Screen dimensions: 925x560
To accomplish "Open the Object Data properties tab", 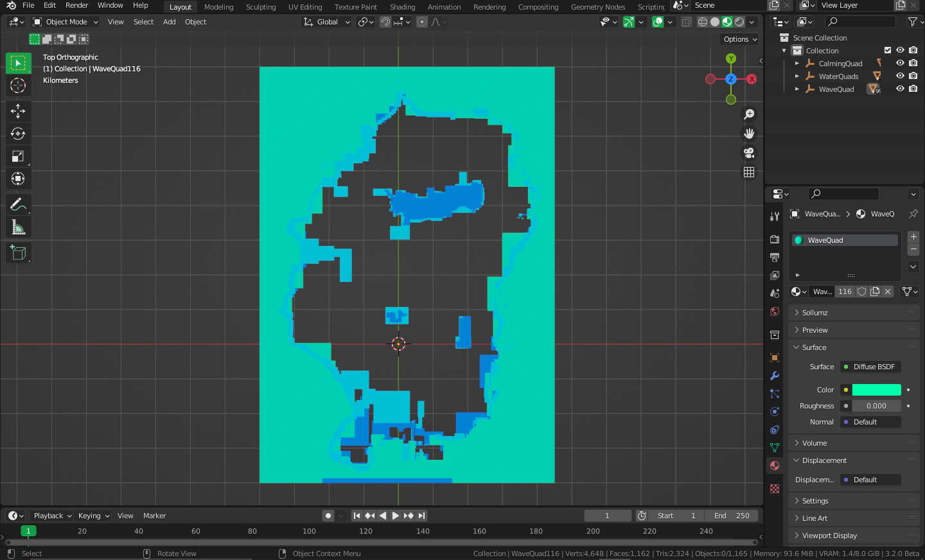I will coord(775,448).
